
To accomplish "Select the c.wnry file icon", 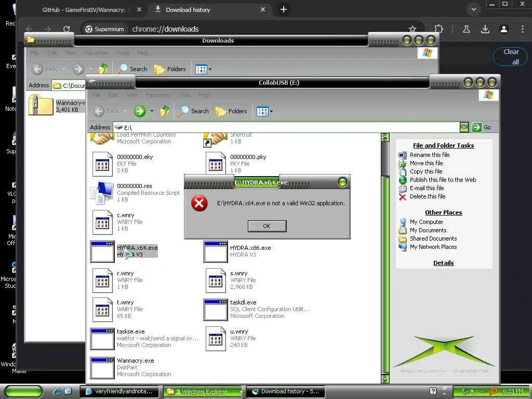I will point(102,222).
